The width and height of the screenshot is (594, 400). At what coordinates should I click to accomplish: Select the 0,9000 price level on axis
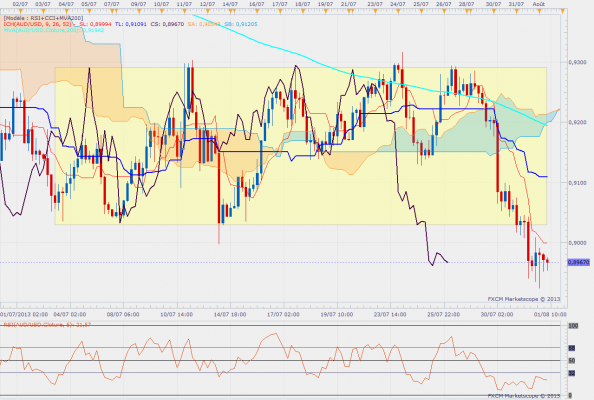(577, 243)
